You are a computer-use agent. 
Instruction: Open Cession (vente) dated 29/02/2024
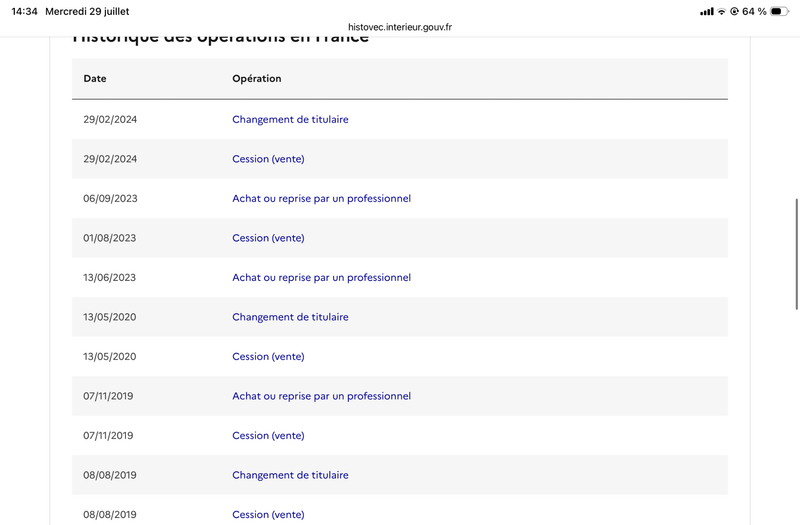tap(268, 159)
